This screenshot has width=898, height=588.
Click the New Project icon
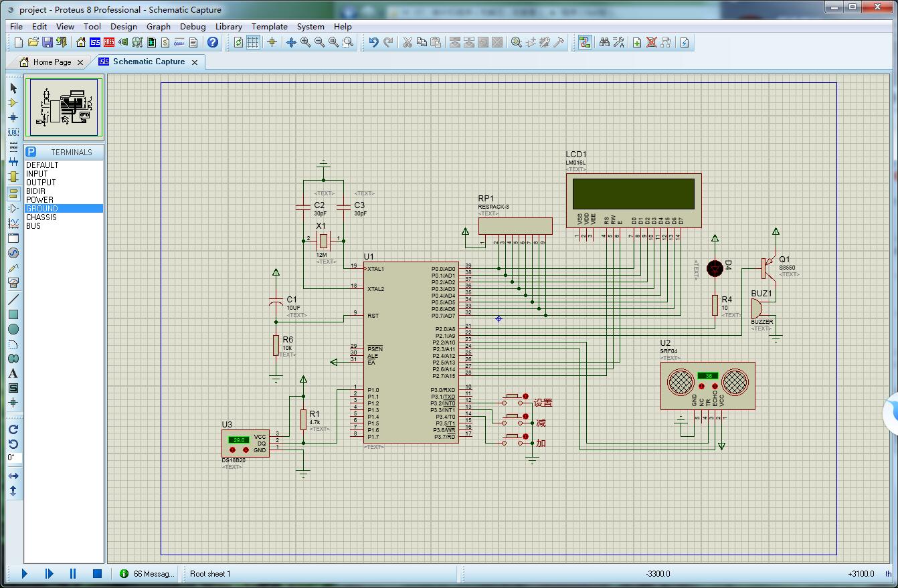(19, 42)
